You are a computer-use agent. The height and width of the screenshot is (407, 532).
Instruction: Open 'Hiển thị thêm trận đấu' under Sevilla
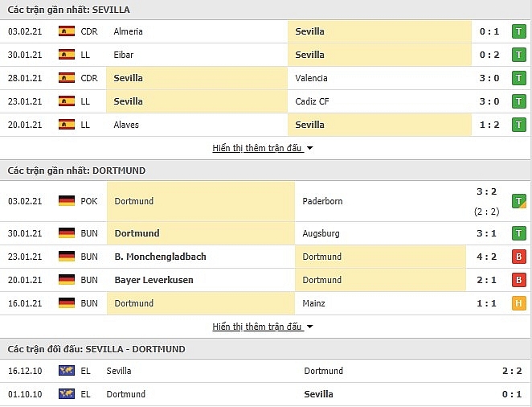pos(257,149)
